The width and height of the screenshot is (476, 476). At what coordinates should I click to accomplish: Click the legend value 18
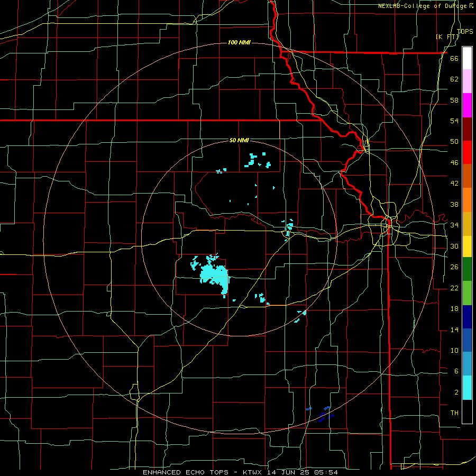click(x=454, y=309)
